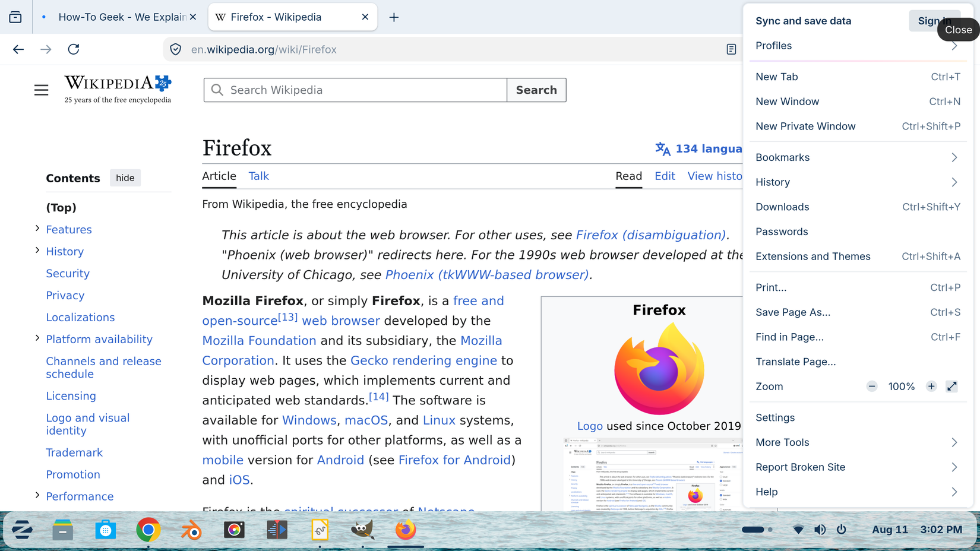Choose Print... from the menu
This screenshot has height=551, width=980.
[858, 287]
